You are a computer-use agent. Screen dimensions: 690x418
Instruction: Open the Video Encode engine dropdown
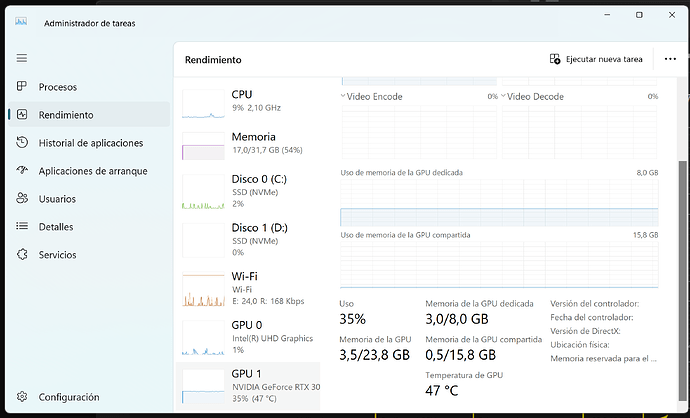(371, 96)
